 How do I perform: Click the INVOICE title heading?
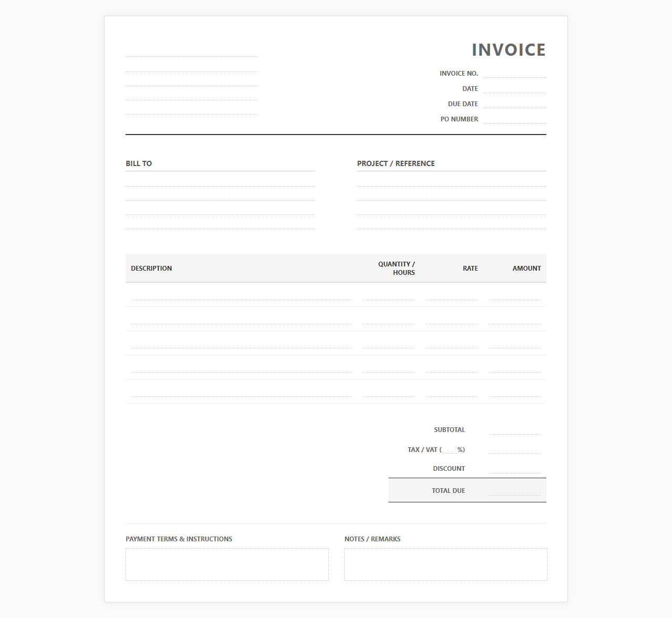pos(508,50)
